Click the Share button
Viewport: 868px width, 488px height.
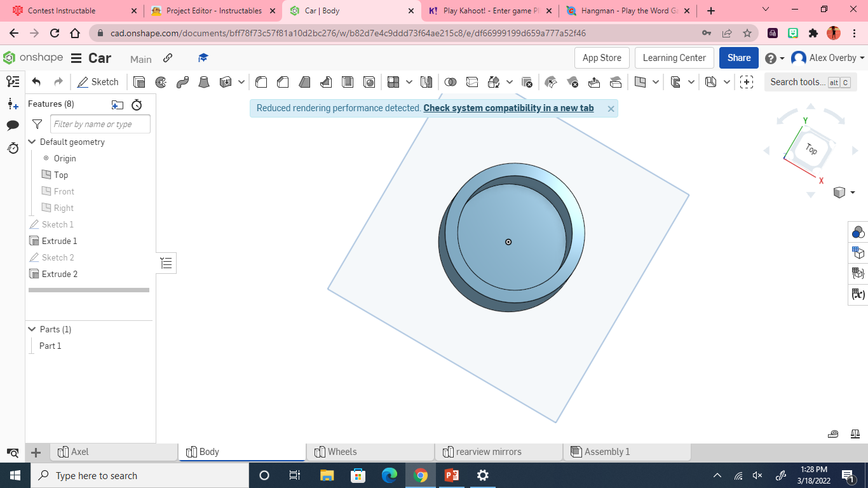pyautogui.click(x=738, y=57)
